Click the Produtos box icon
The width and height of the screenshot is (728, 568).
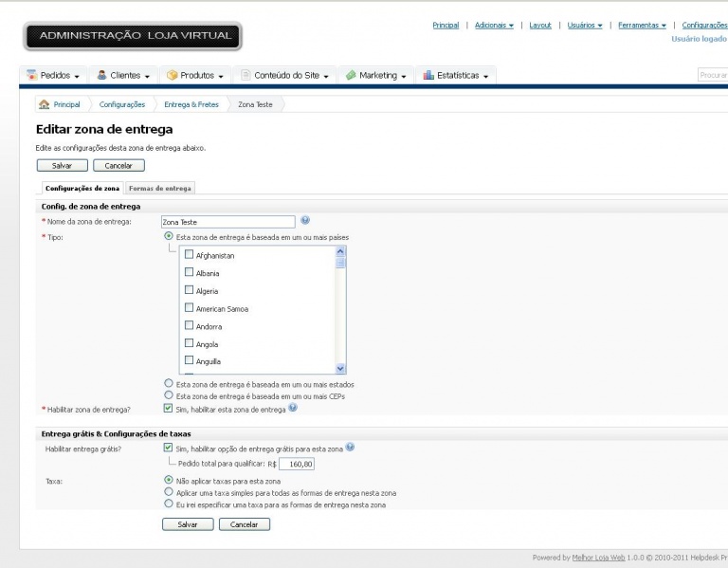pyautogui.click(x=173, y=75)
